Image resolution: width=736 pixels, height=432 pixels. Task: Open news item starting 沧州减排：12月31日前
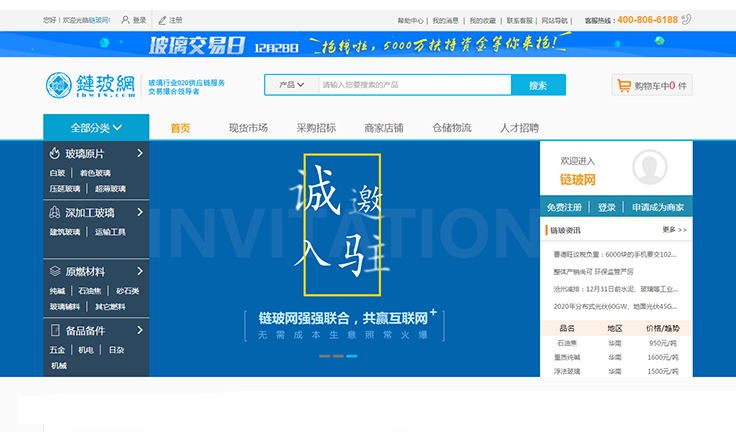click(x=616, y=289)
